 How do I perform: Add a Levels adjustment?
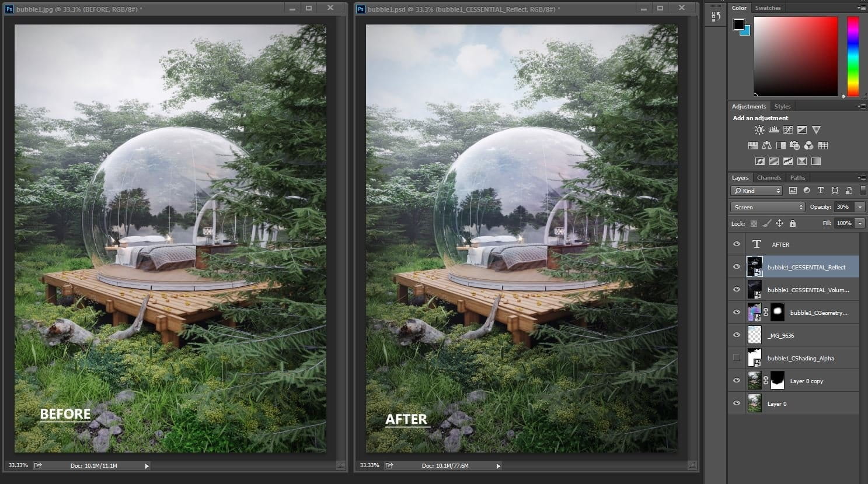[774, 130]
